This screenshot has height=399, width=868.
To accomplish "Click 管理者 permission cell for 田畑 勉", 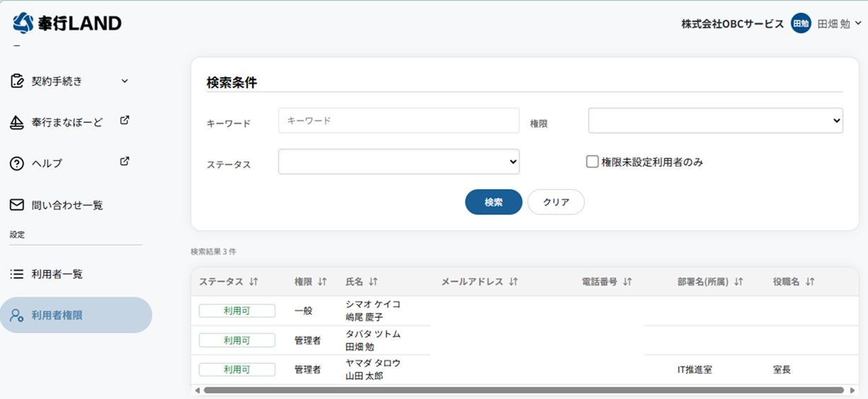I will 307,340.
